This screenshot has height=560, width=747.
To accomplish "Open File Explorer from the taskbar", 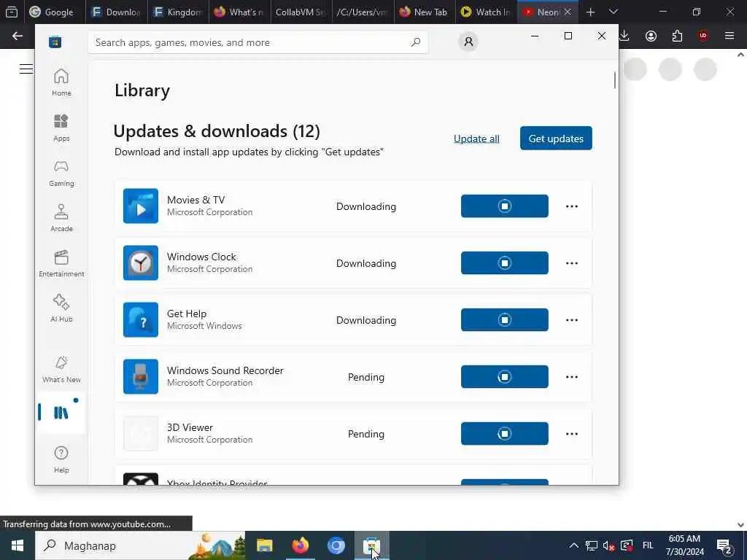I will pyautogui.click(x=264, y=545).
